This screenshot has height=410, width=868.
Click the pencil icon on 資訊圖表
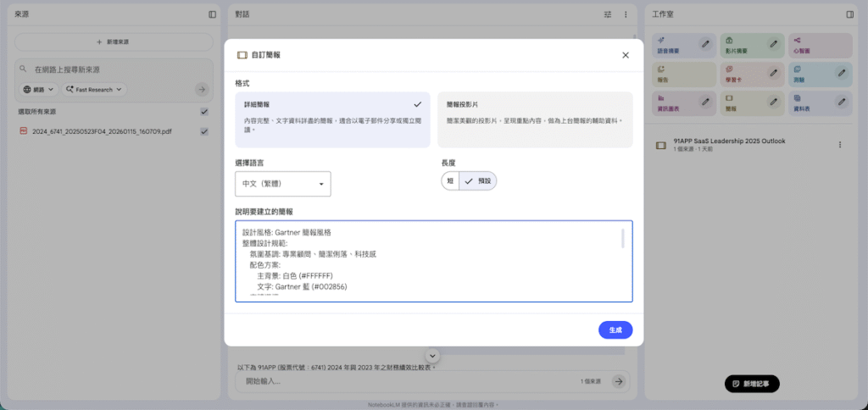click(704, 102)
